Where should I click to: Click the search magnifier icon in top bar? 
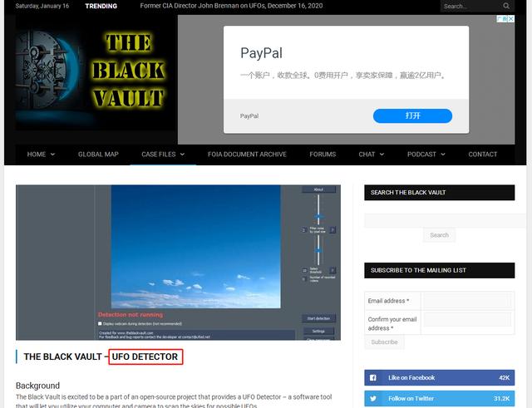(506, 6)
